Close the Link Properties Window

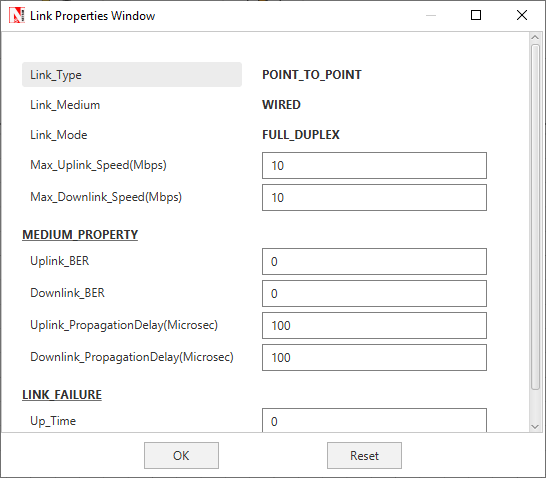pyautogui.click(x=522, y=15)
